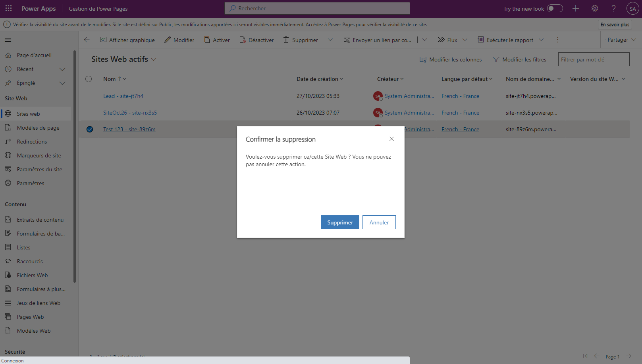Close the Confirmer la suppression dialog
The height and width of the screenshot is (364, 642).
click(x=391, y=139)
